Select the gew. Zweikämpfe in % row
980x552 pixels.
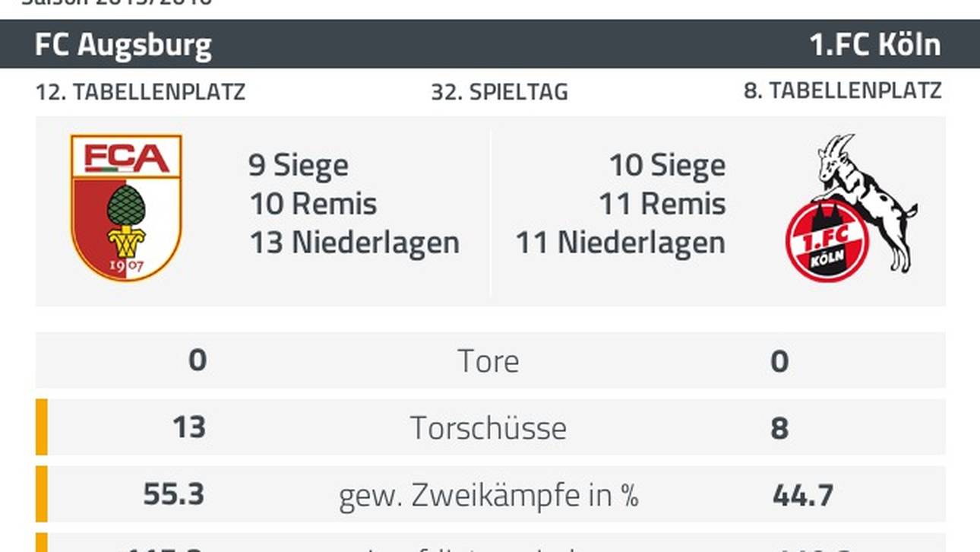[490, 494]
